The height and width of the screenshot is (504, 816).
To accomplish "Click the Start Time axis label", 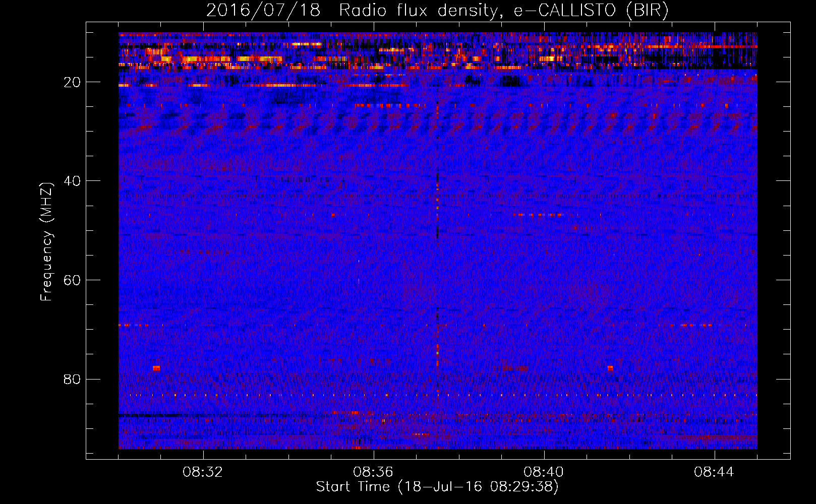I will [437, 487].
